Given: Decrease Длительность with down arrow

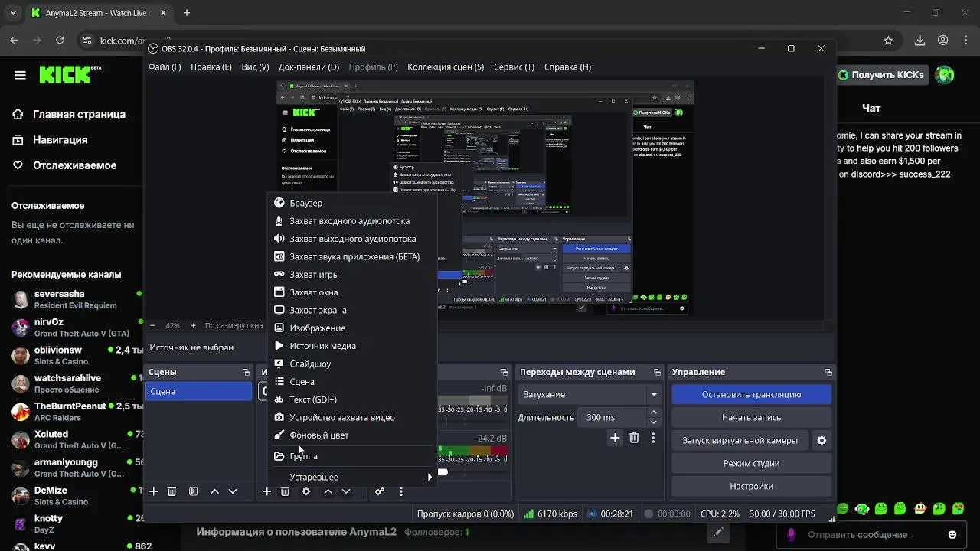Looking at the screenshot, I should click(653, 422).
